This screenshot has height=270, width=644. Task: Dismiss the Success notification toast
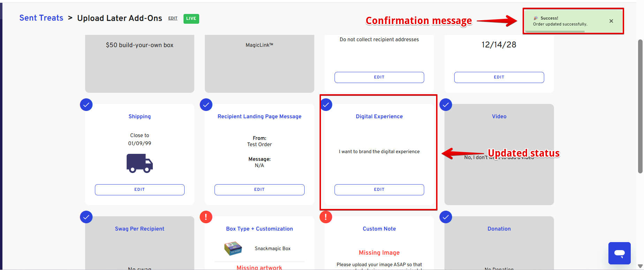[x=611, y=21]
